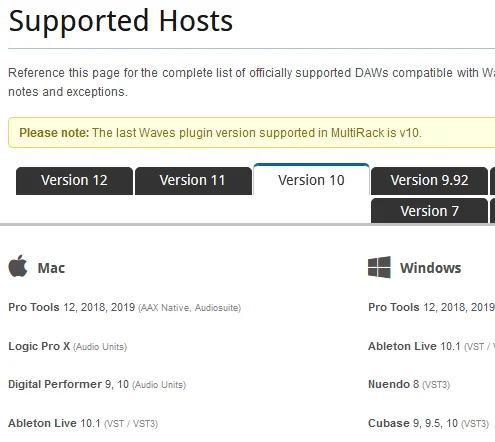Switch to the Version 9.92 tab
Screen dimensions: 495x442
coord(429,181)
